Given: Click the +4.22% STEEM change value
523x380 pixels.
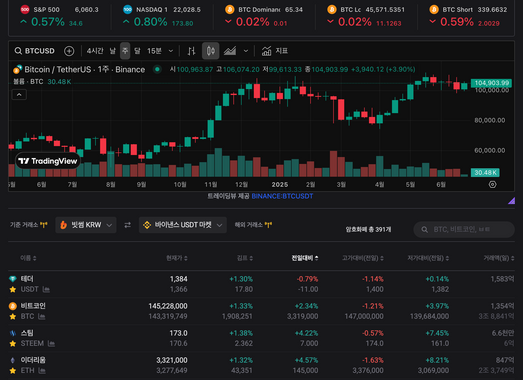Looking at the screenshot, I should [x=307, y=333].
